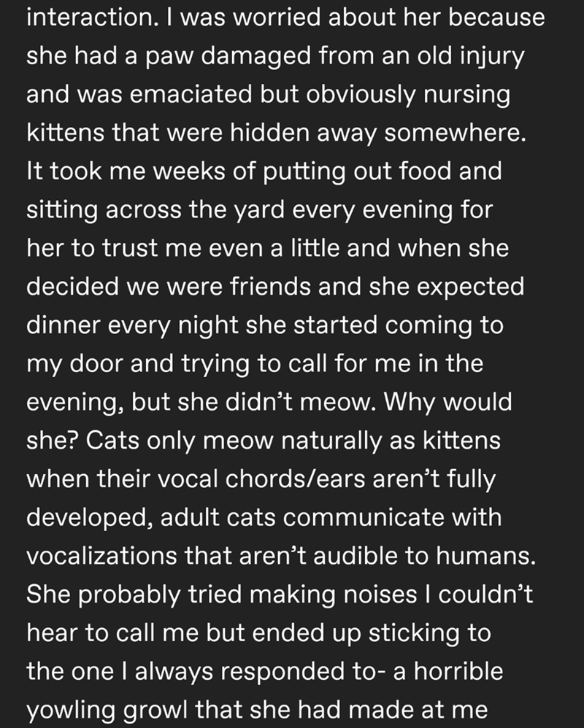Click the phrase "yowling growl"

tap(107, 710)
